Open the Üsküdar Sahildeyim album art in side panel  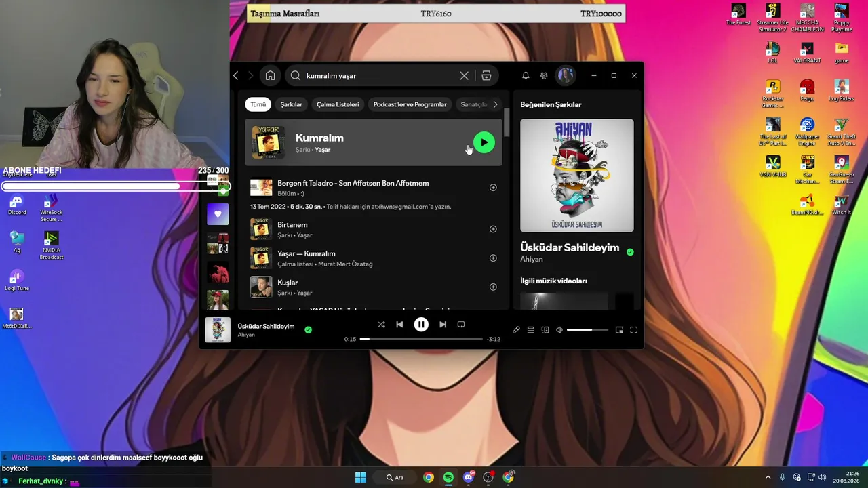pos(577,176)
